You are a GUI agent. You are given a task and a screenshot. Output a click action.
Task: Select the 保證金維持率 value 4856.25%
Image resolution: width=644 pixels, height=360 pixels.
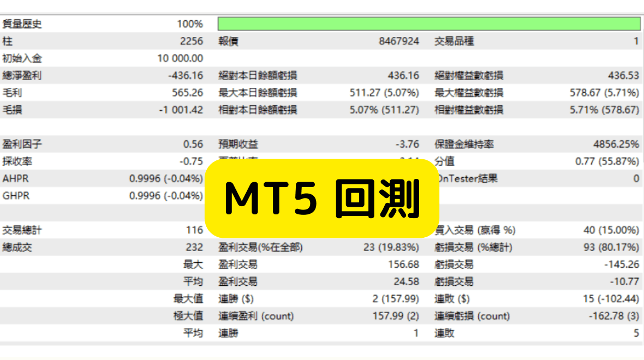point(616,145)
